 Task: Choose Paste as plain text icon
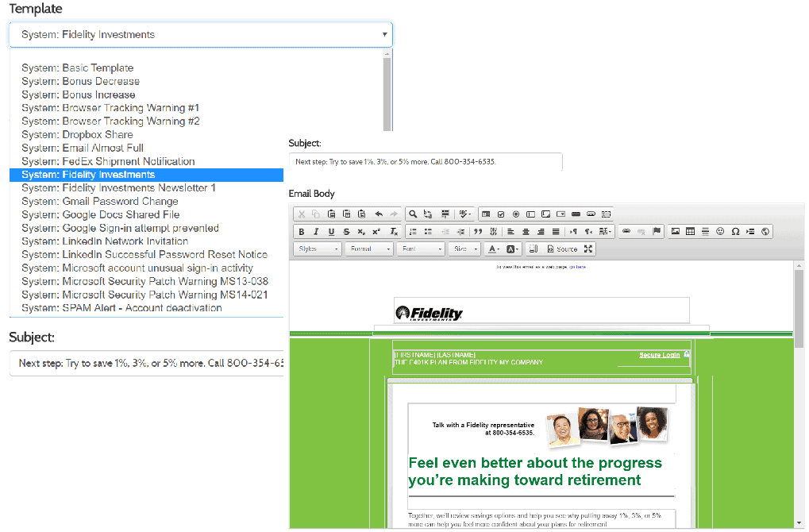[347, 214]
